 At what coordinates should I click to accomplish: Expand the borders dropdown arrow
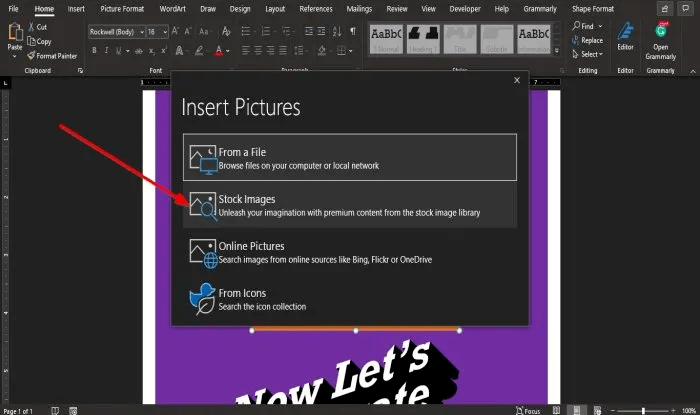(x=350, y=51)
